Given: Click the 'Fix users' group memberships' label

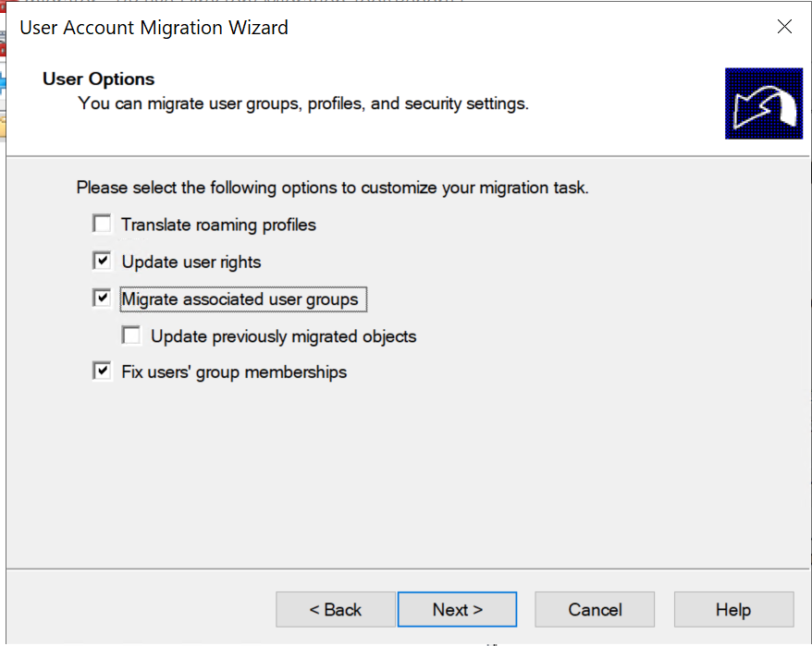Looking at the screenshot, I should pyautogui.click(x=234, y=372).
